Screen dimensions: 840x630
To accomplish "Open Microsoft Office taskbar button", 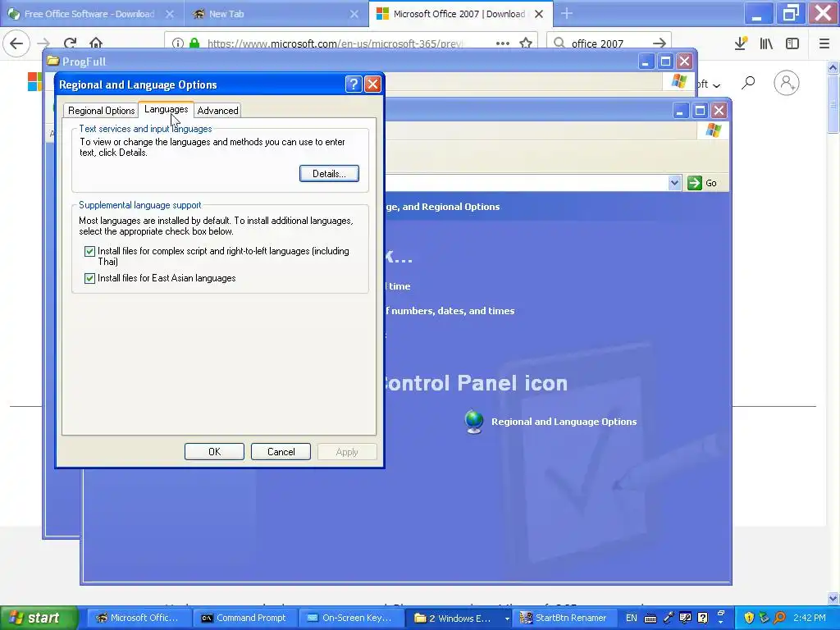I will click(x=138, y=619).
